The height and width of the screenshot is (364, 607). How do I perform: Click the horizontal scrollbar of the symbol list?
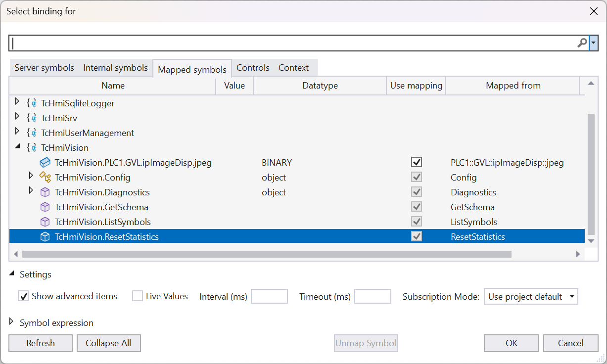click(266, 254)
